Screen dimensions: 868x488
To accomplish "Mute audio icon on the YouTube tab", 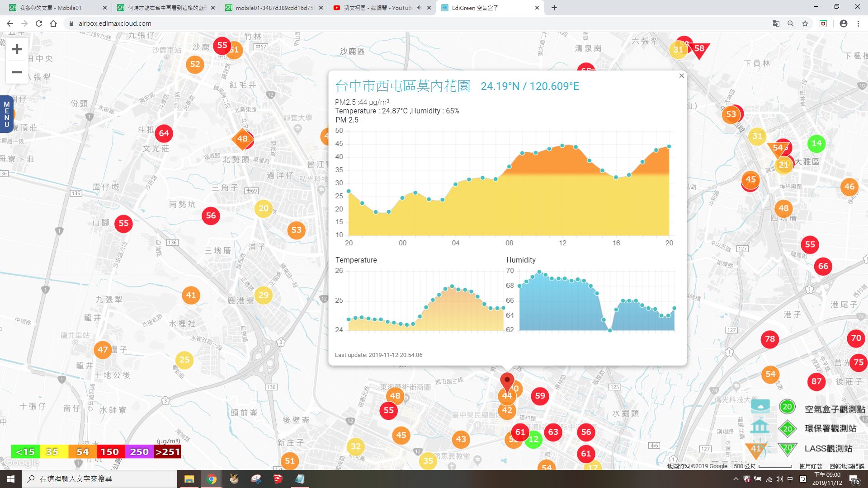I will tap(419, 8).
